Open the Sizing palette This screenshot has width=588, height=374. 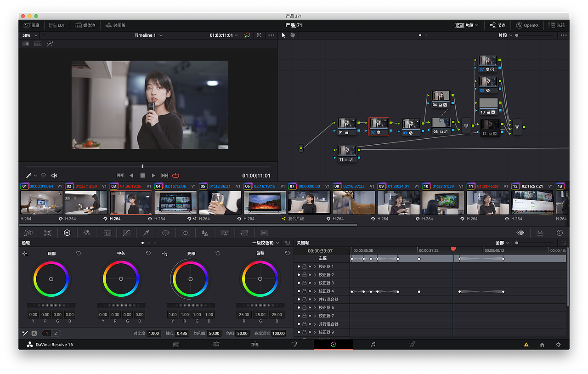coord(244,233)
